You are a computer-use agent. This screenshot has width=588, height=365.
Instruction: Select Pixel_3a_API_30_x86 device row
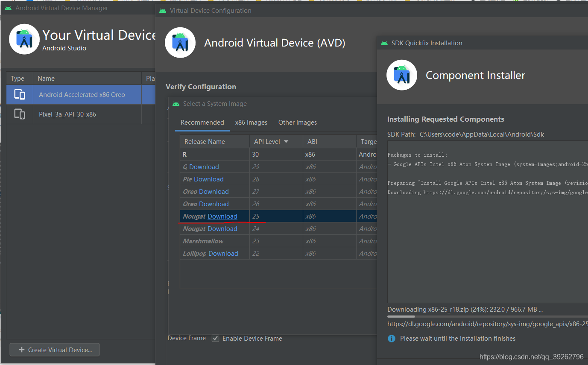coord(81,114)
